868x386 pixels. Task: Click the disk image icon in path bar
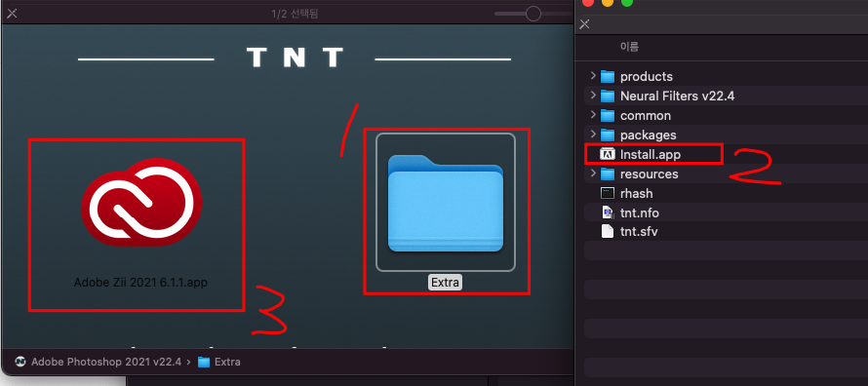pos(20,362)
